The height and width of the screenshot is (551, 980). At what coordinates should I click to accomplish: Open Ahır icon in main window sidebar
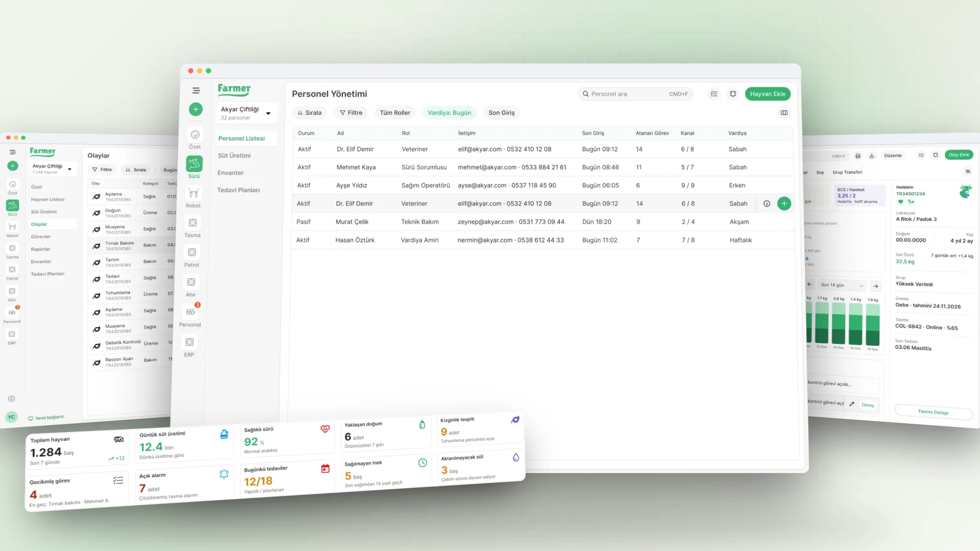(191, 282)
